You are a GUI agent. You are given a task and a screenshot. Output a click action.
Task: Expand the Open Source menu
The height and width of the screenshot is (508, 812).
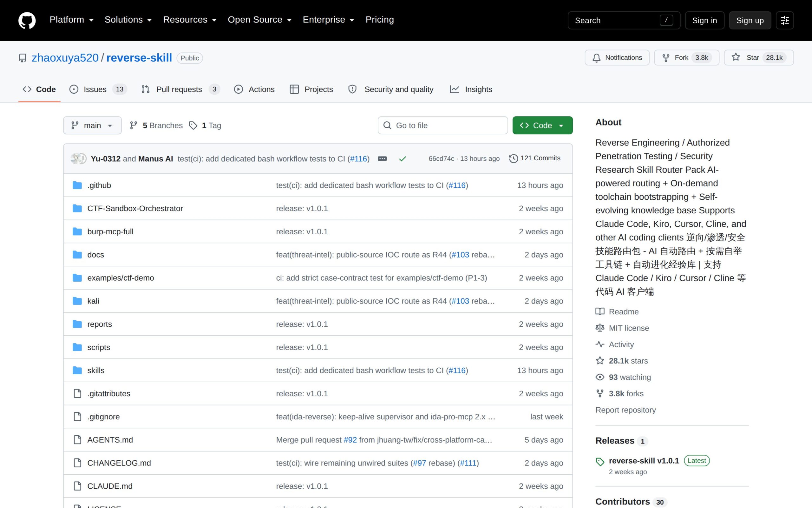click(x=259, y=20)
